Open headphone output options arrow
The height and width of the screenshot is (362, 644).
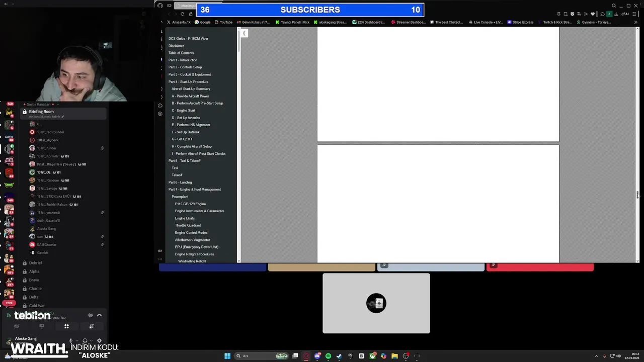point(90,340)
